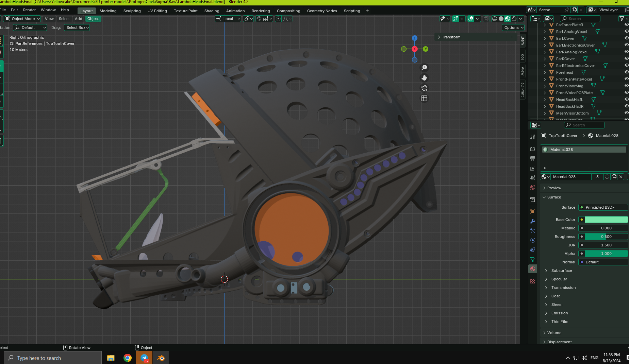Unlink Material.028 with X button
This screenshot has width=629, height=364.
pyautogui.click(x=621, y=177)
